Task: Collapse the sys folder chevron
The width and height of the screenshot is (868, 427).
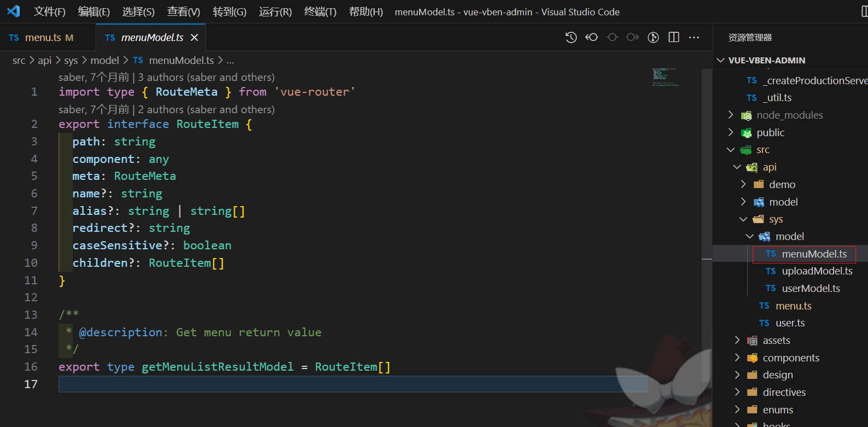Action: coord(743,219)
